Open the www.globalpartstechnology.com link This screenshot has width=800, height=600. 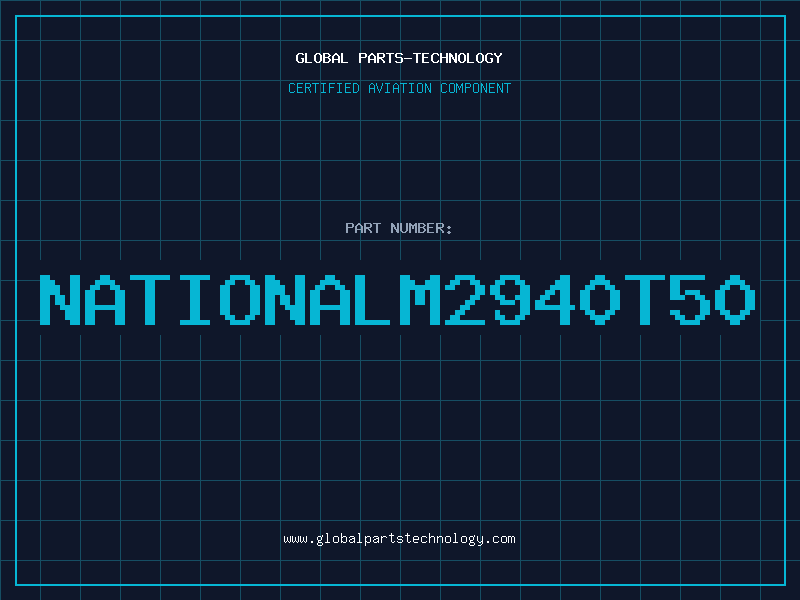tap(399, 539)
